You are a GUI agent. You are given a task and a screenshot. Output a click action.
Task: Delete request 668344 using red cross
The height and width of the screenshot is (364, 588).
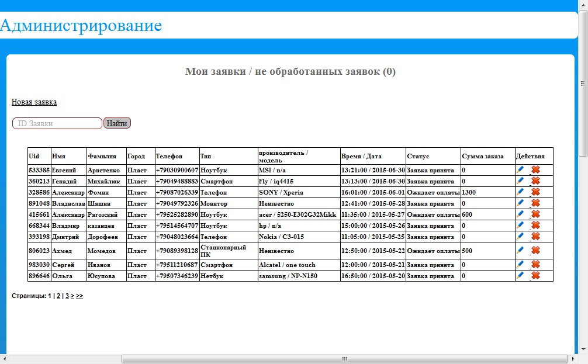tap(535, 225)
